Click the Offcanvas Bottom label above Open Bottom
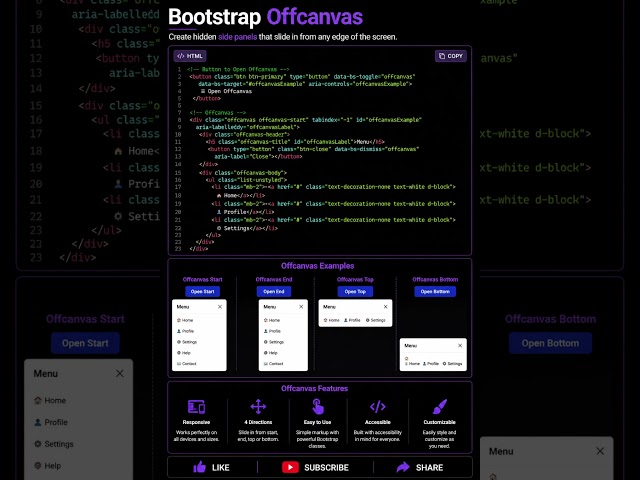 [435, 279]
